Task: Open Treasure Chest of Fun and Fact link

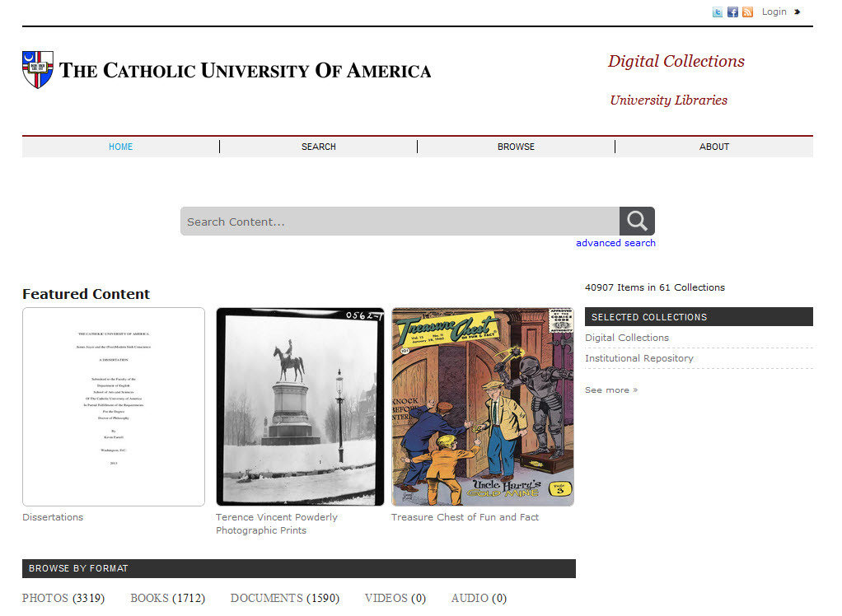Action: point(465,517)
